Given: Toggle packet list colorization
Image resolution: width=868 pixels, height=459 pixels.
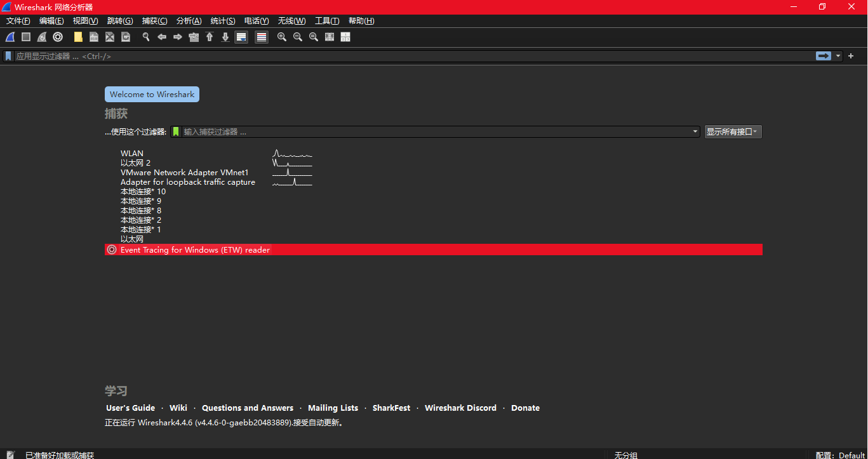Looking at the screenshot, I should [x=262, y=37].
